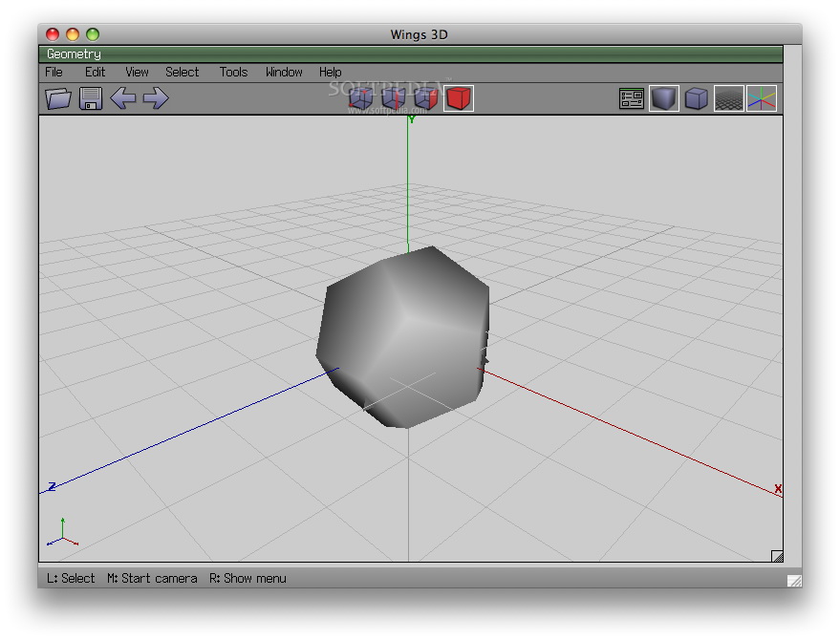840x640 pixels.
Task: Toggle ground grid visibility icon
Action: click(x=729, y=98)
